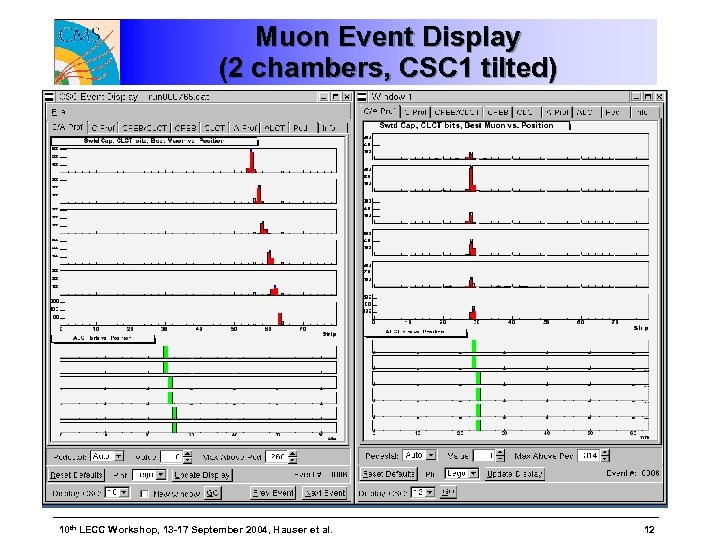Click Update Display in CSC Event Display
The height and width of the screenshot is (540, 720).
point(202,475)
